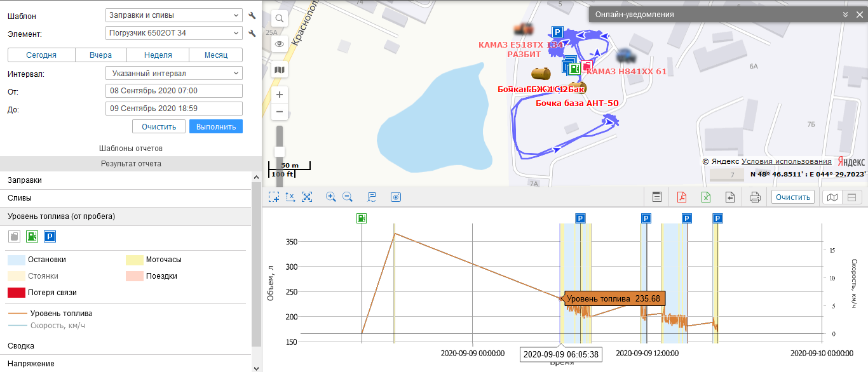
Task: Open map search magnifier tool
Action: point(280,19)
